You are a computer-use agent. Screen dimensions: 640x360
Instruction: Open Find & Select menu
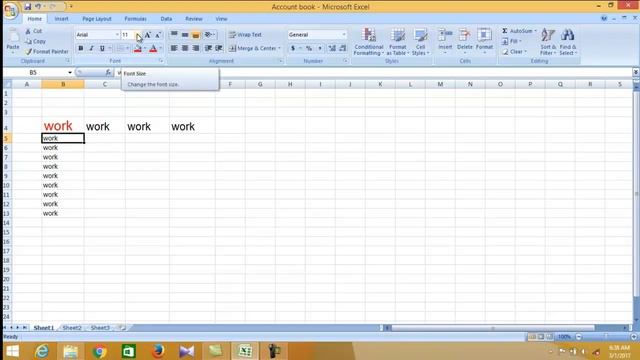(568, 42)
